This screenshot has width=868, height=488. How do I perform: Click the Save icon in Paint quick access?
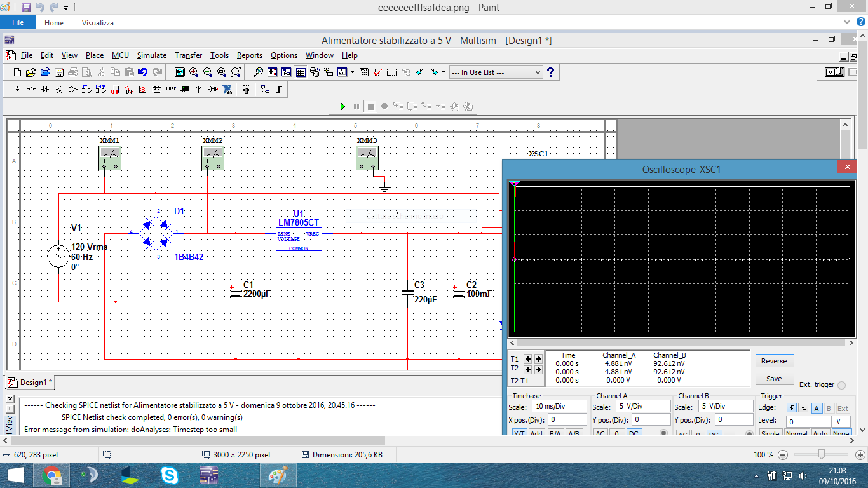tap(26, 8)
